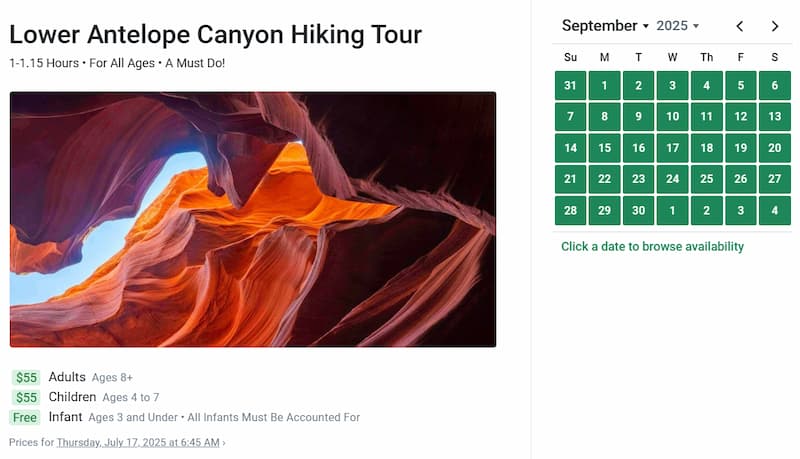Select September 30 date cell

pos(638,210)
